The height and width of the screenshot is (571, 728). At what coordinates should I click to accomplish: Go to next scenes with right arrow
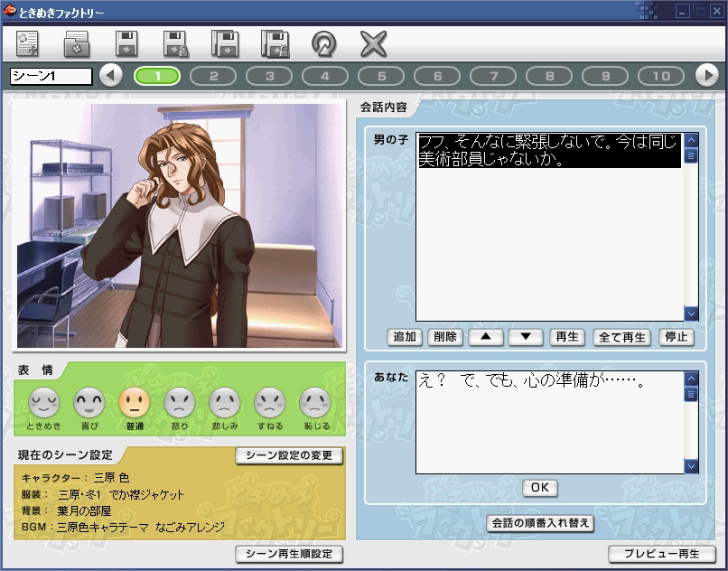click(706, 75)
